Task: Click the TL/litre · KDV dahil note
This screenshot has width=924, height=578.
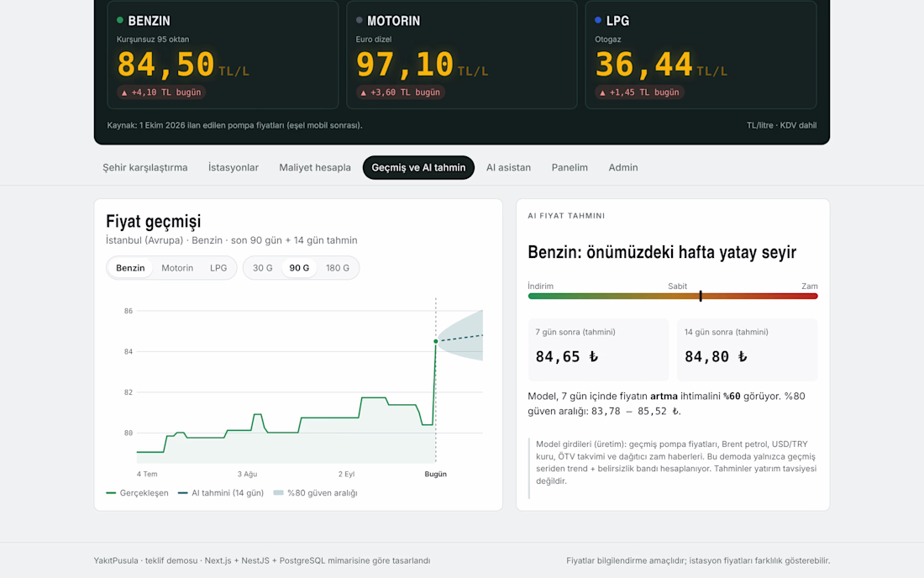Action: [781, 125]
